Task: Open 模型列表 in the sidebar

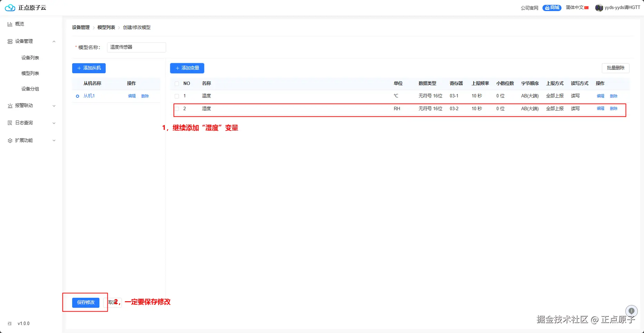Action: tap(30, 73)
